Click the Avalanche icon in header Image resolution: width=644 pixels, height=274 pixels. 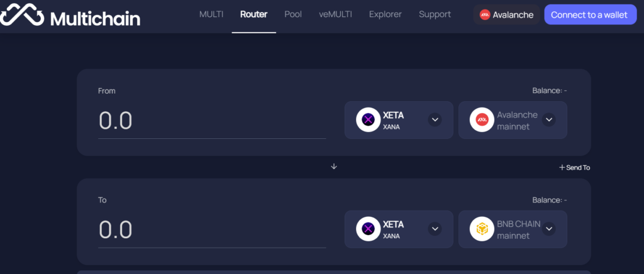pos(485,15)
